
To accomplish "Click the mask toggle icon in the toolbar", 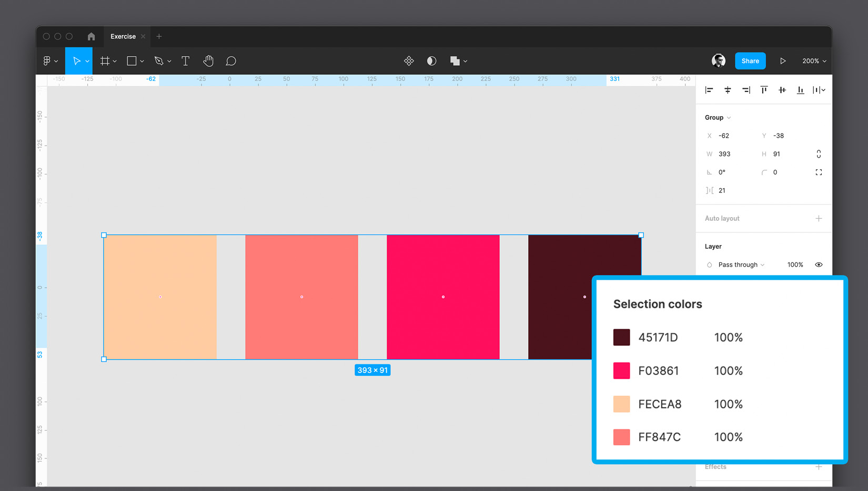I will click(431, 60).
